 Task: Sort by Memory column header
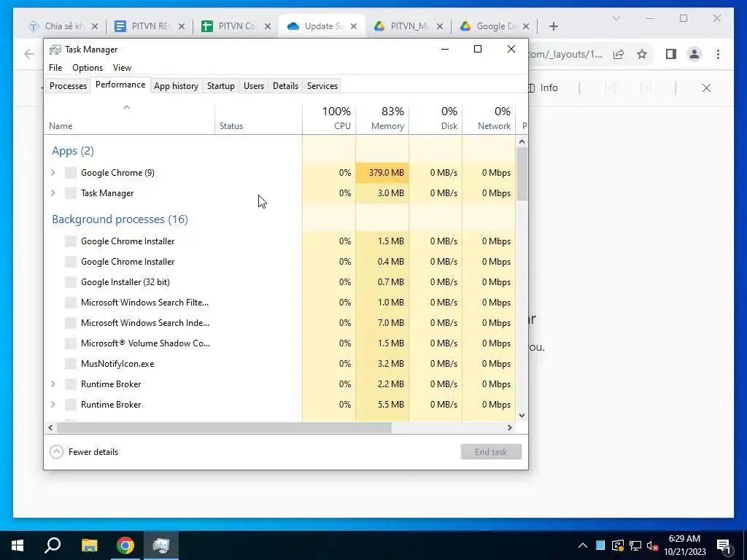pyautogui.click(x=382, y=118)
